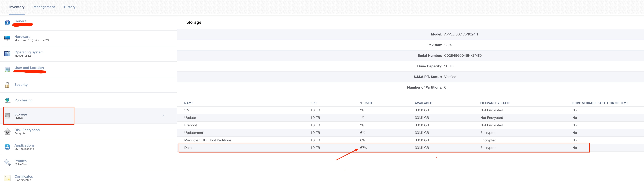This screenshot has width=644, height=189.
Task: Expand the Storage row chevron arrow
Action: coord(163,115)
